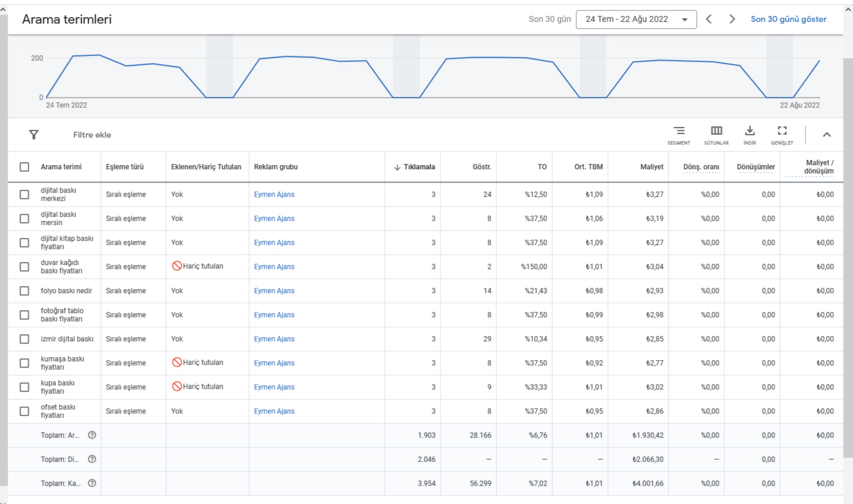The width and height of the screenshot is (853, 504).
Task: Open Eymen Ajans in ofset baskı row
Action: point(274,411)
